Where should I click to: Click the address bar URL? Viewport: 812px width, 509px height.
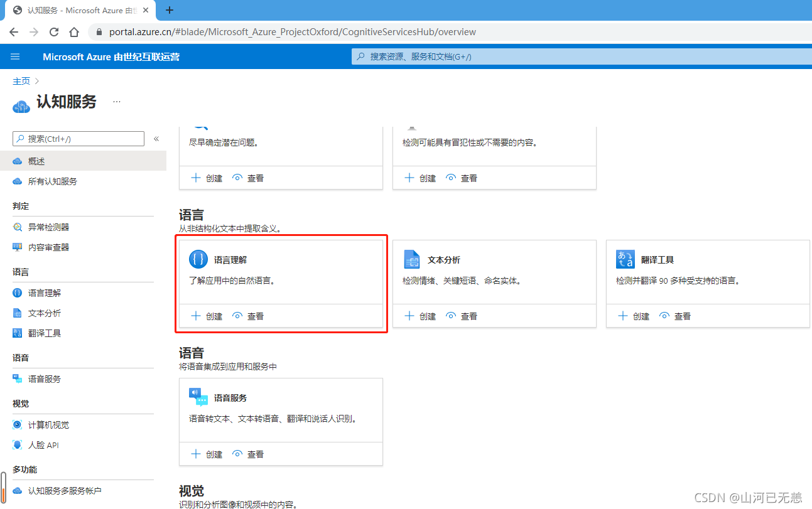coord(293,32)
